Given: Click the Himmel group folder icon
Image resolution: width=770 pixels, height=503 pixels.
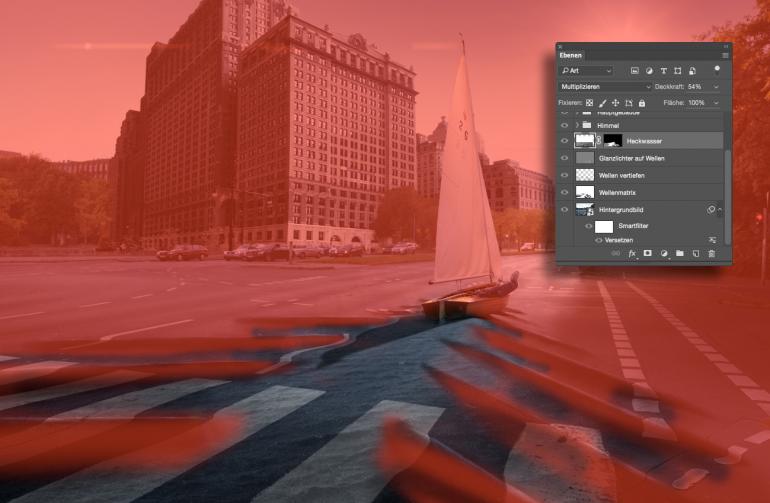Looking at the screenshot, I should tap(587, 125).
